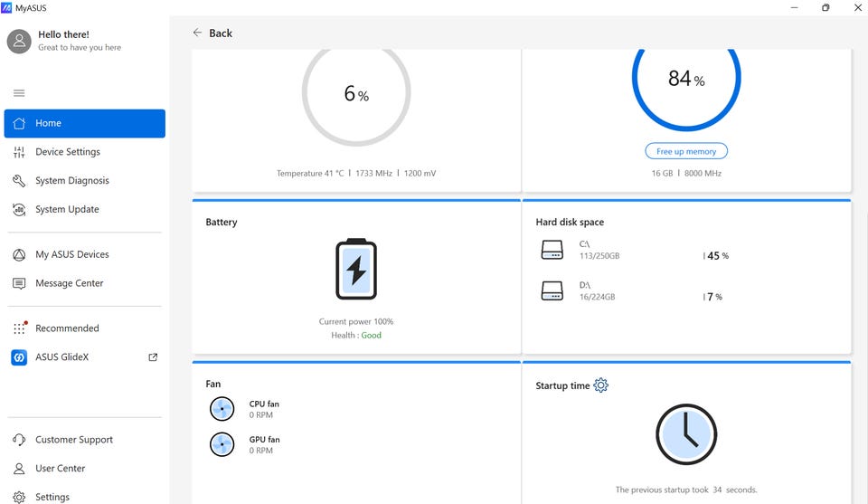Launch ASUS GlideX entry

point(85,357)
